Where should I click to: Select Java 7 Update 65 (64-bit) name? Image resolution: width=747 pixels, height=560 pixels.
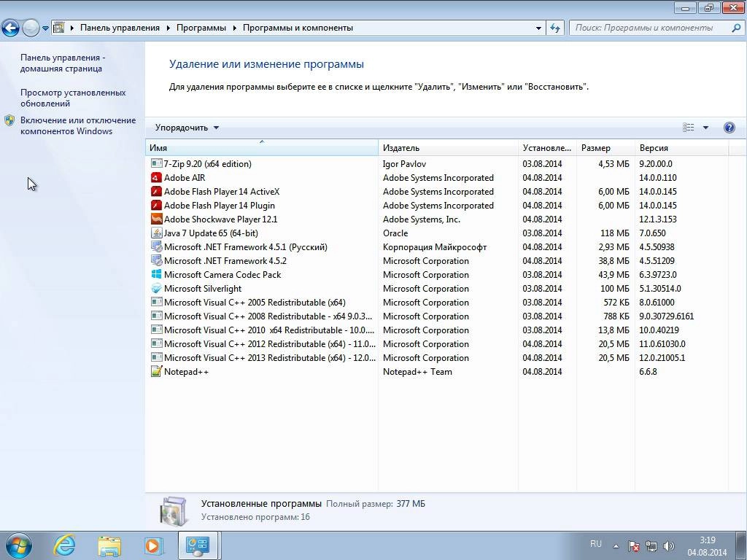coord(211,233)
